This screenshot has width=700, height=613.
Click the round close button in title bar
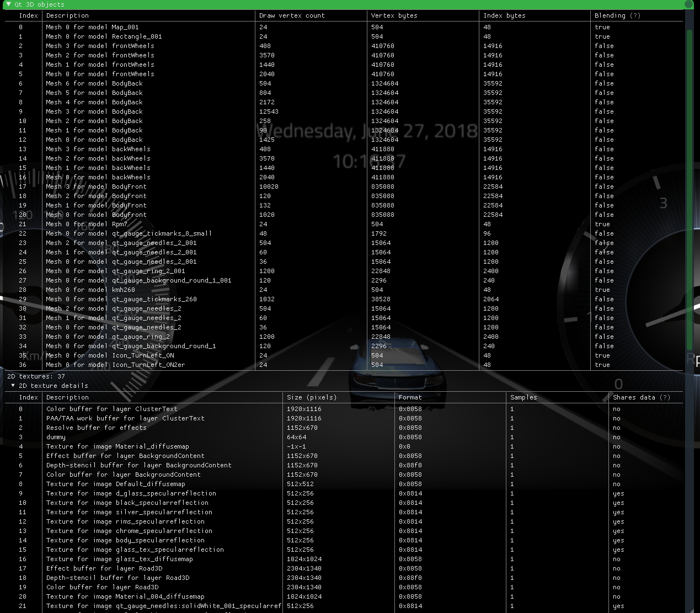click(688, 4)
